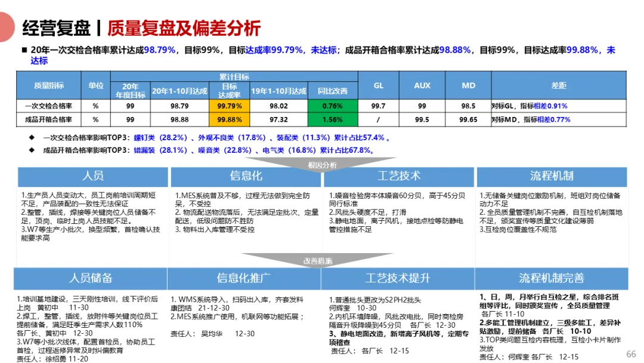This screenshot has height=363, width=644.
Task: Click the slide title '质量复盘及偏差分析'
Action: 184,29
